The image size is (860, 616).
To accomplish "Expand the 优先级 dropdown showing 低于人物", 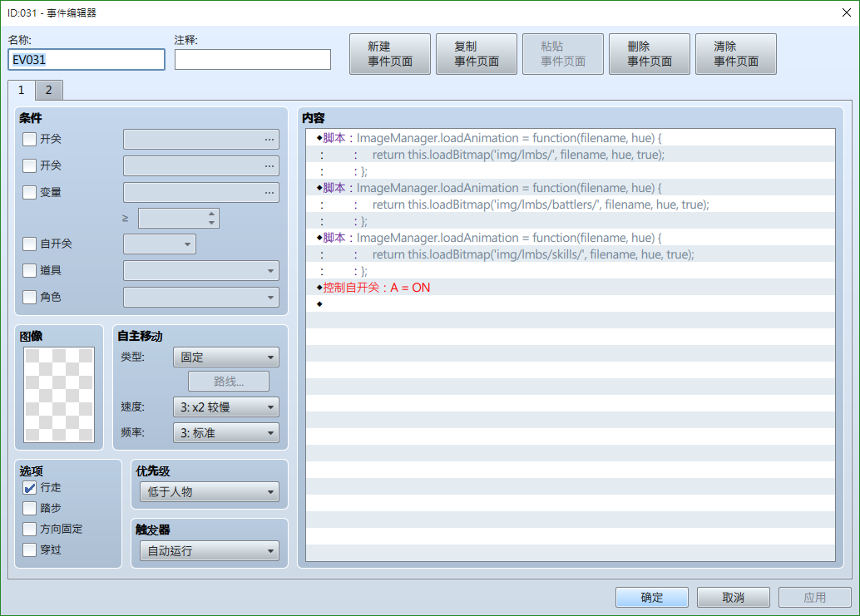I will [x=210, y=492].
